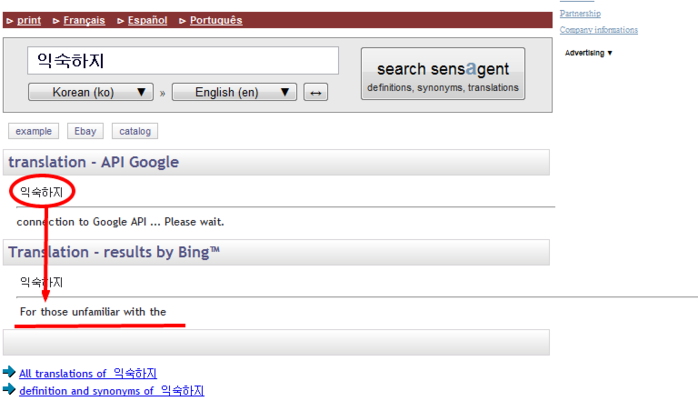The image size is (698, 401).
Task: Click the blue arrow beside definition and synonyms
Action: click(x=9, y=389)
